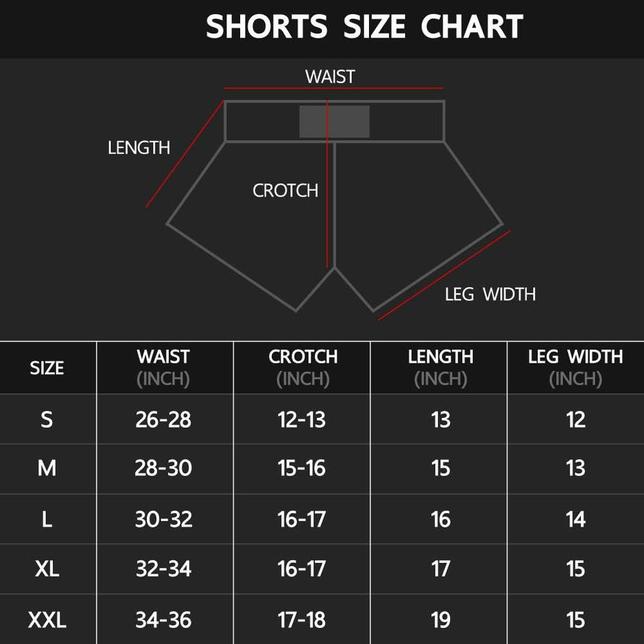Click the XL size row label
644x644 pixels.
click(47, 569)
